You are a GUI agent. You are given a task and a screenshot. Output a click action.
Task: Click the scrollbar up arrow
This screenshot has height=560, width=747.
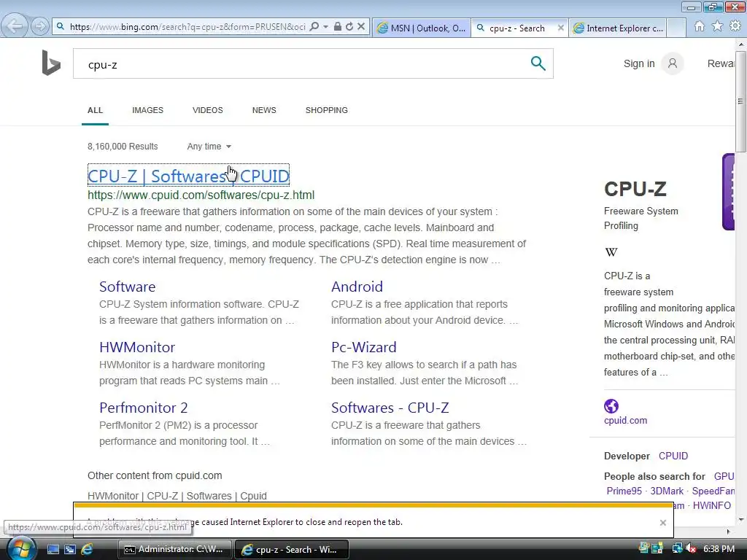point(740,44)
